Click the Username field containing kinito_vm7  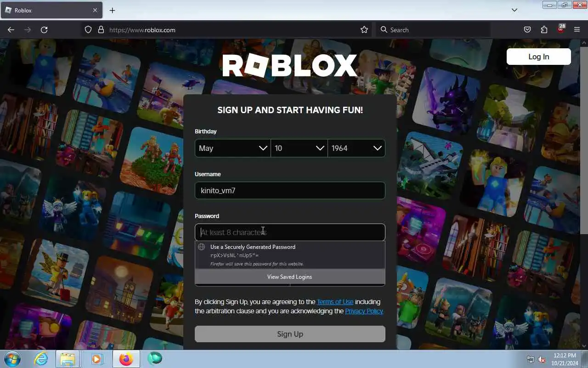pyautogui.click(x=290, y=190)
